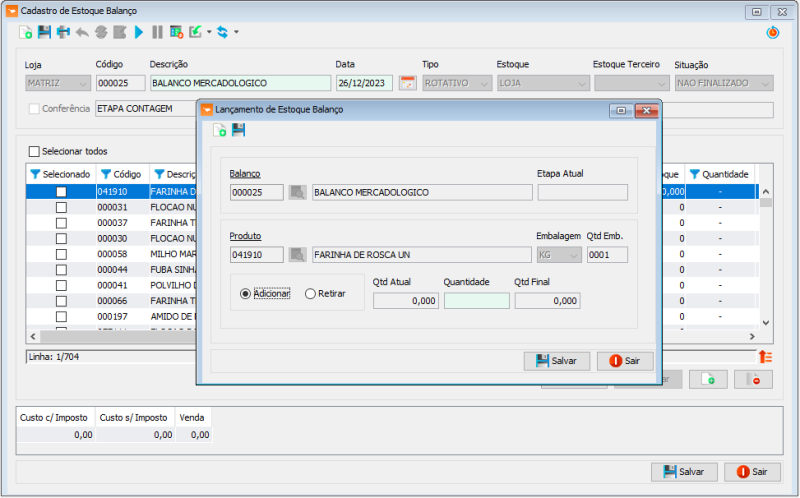This screenshot has height=498, width=800.
Task: Click Sair in the Lançamento dialog
Action: pyautogui.click(x=625, y=361)
